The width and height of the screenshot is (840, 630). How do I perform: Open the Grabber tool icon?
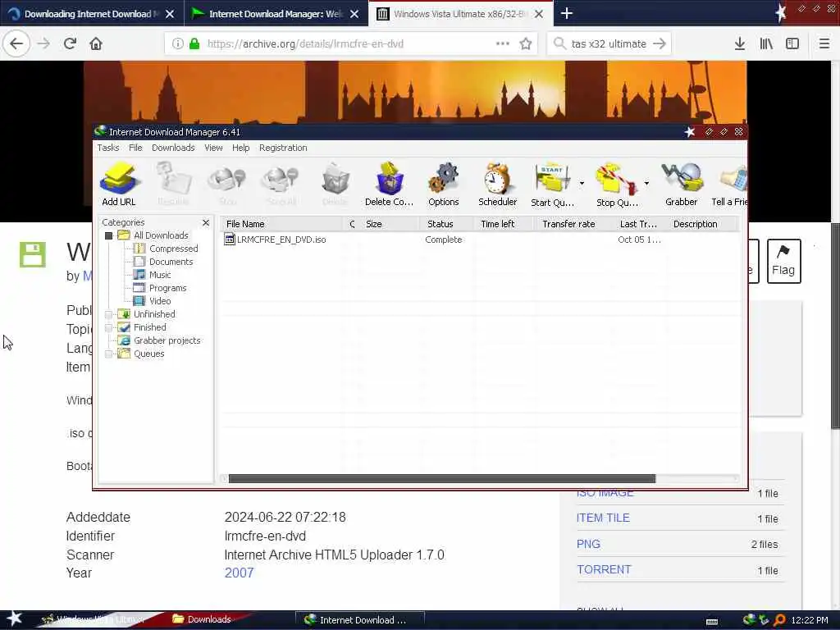tap(681, 184)
